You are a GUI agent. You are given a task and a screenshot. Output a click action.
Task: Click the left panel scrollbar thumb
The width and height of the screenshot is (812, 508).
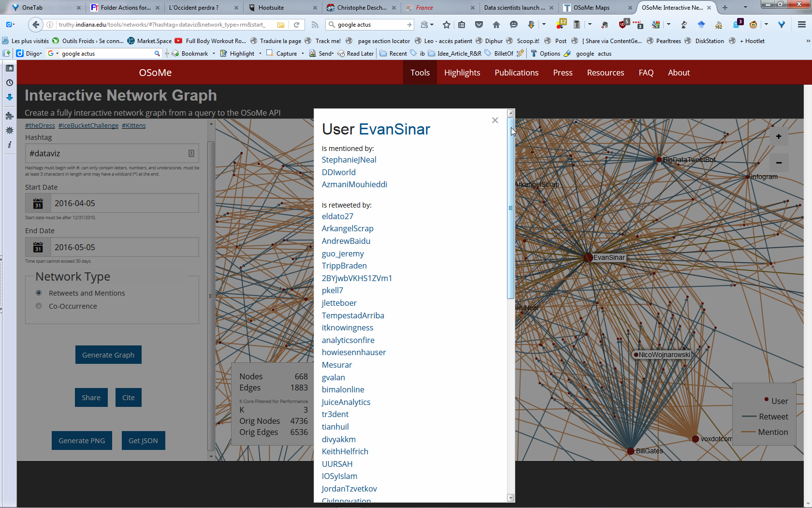[x=211, y=295]
